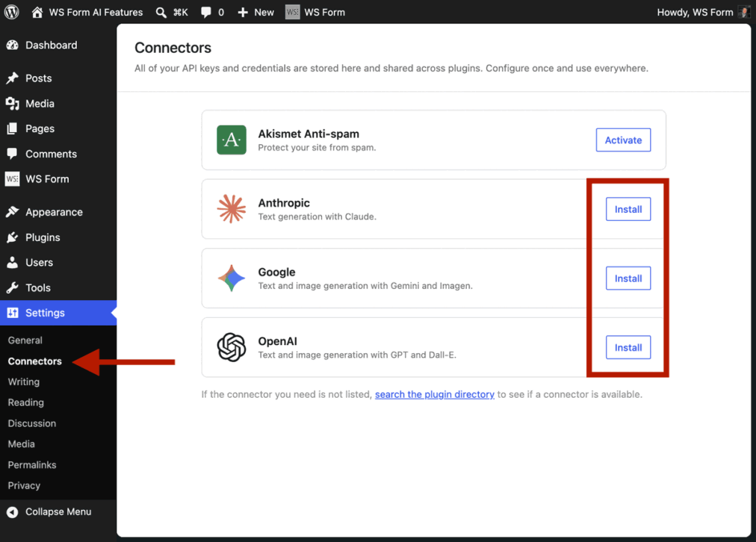Click the Media icon in the sidebar
The height and width of the screenshot is (542, 756).
tap(13, 104)
